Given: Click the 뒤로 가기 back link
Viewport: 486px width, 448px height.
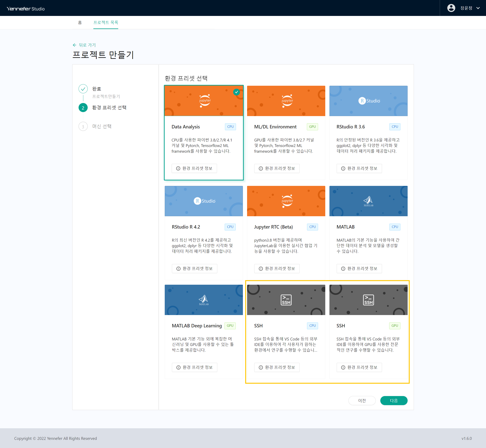Looking at the screenshot, I should click(84, 45).
